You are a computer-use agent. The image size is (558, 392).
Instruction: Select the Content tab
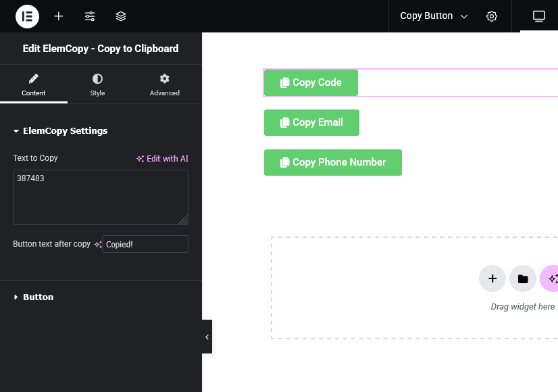pos(34,84)
